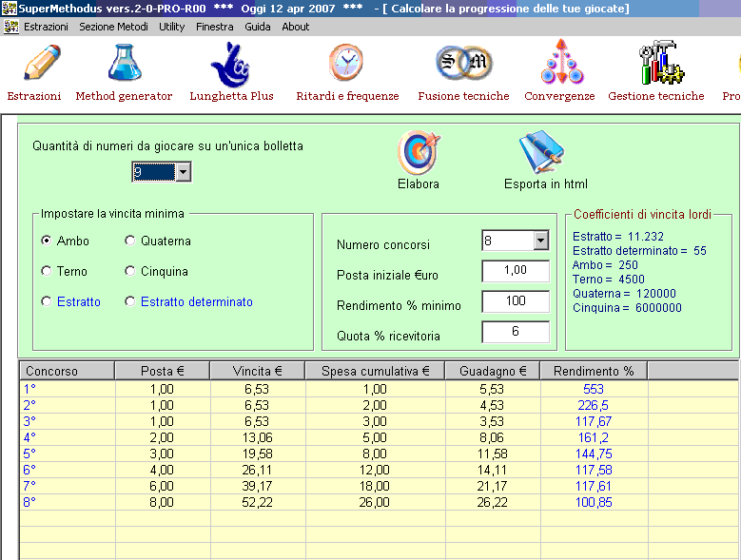The width and height of the screenshot is (741, 560).
Task: Click concorso row 1° cell
Action: pyautogui.click(x=68, y=390)
